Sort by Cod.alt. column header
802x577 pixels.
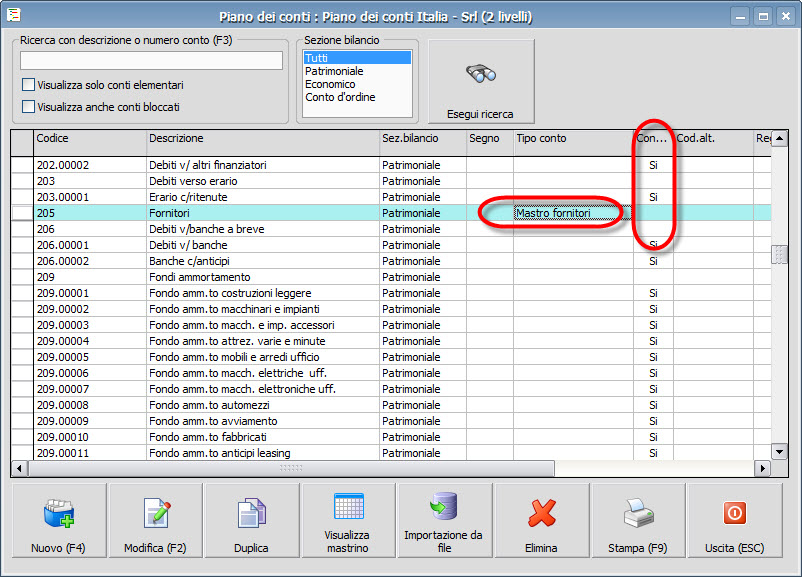coord(713,143)
